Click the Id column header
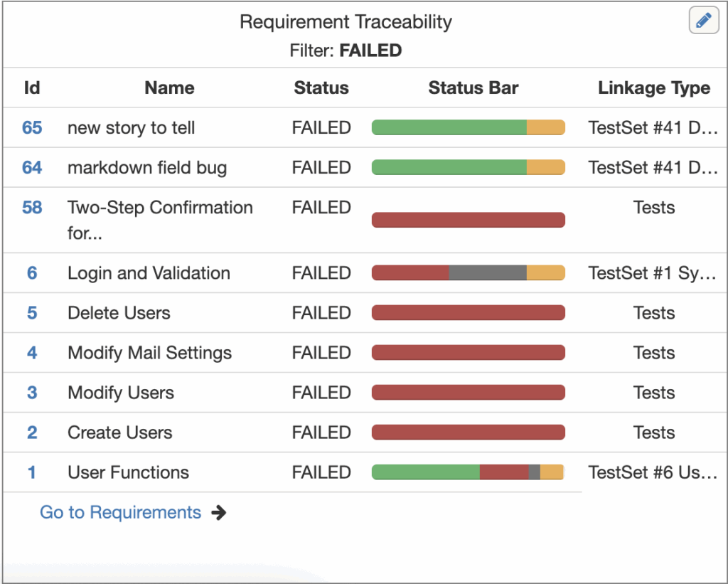Viewport: 728px width, 584px height. (32, 88)
